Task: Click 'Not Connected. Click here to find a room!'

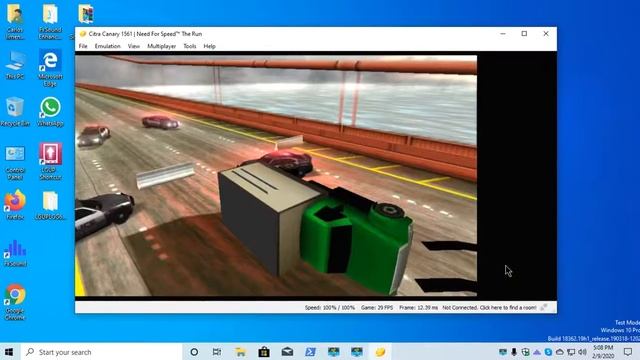Action: point(489,307)
